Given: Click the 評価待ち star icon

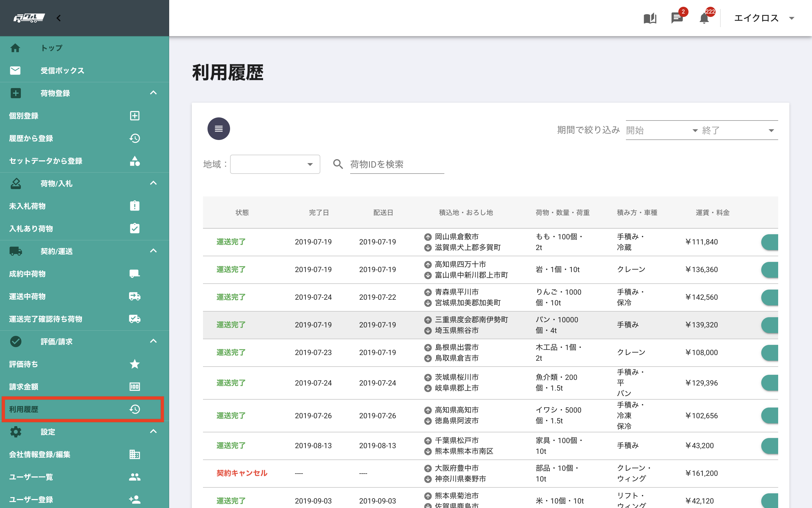Looking at the screenshot, I should pos(134,364).
